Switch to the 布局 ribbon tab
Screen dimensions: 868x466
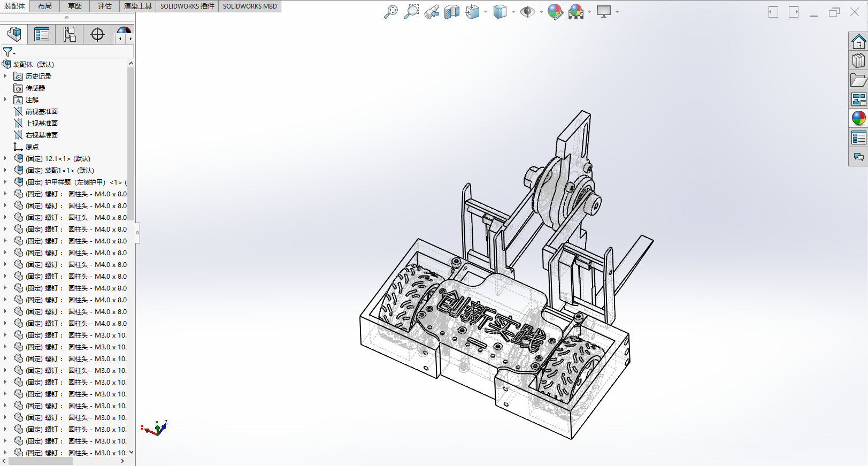point(45,6)
